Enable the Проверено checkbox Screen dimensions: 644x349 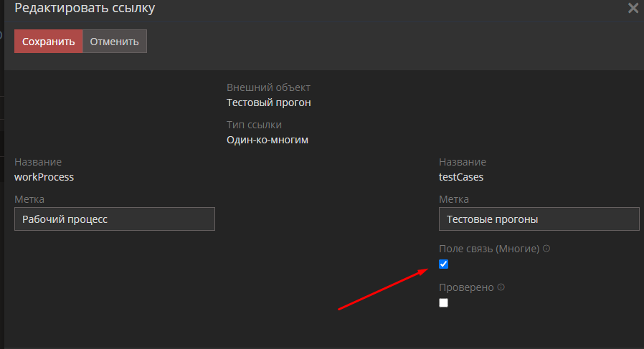[443, 303]
